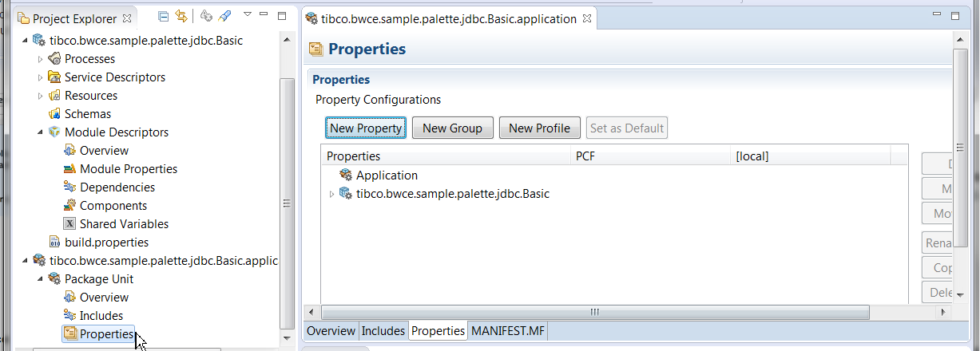Image resolution: width=980 pixels, height=351 pixels.
Task: Open Dependencies in the tree
Action: coord(117,187)
